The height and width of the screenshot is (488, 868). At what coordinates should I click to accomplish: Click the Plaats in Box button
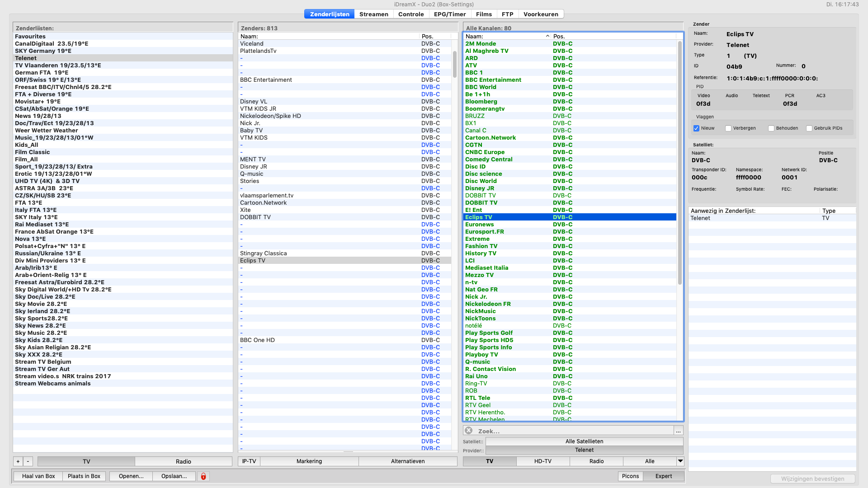84,476
